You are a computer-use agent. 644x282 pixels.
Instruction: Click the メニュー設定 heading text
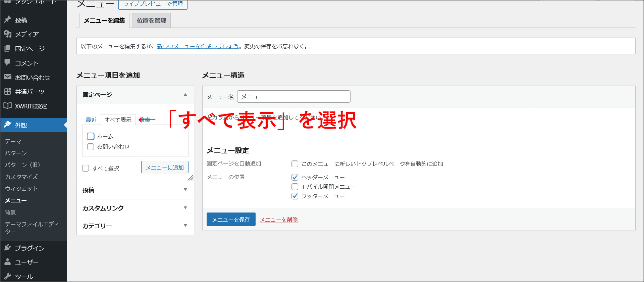pyautogui.click(x=228, y=150)
